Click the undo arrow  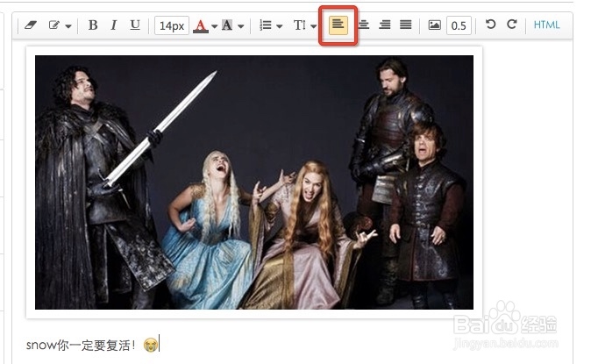[490, 25]
